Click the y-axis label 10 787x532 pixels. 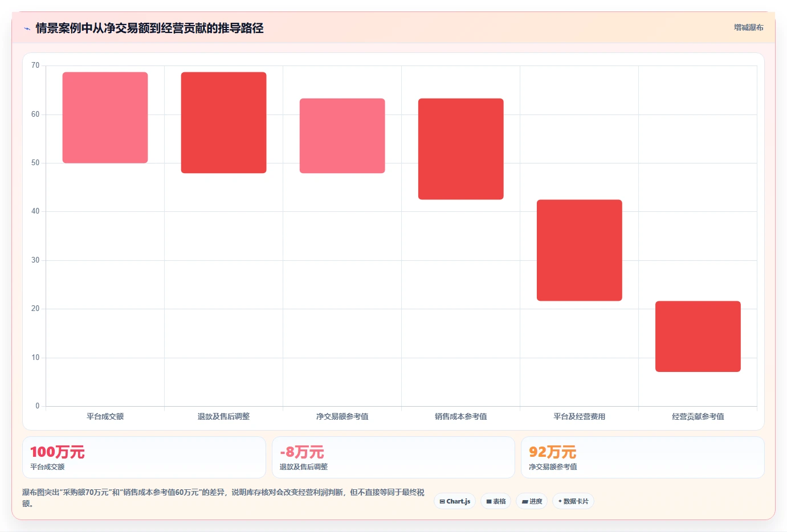(x=35, y=358)
